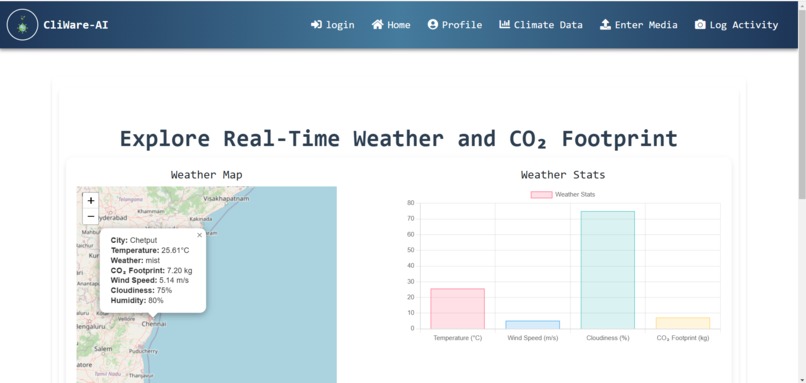Toggle the Weather Stats legend swatch
806x383 pixels.
pyautogui.click(x=541, y=195)
